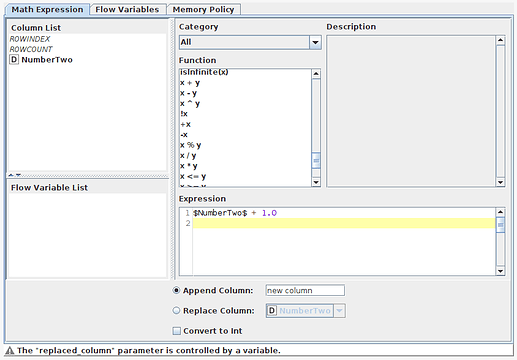This screenshot has width=517, height=360.
Task: Select the +x unary function
Action: click(x=185, y=124)
